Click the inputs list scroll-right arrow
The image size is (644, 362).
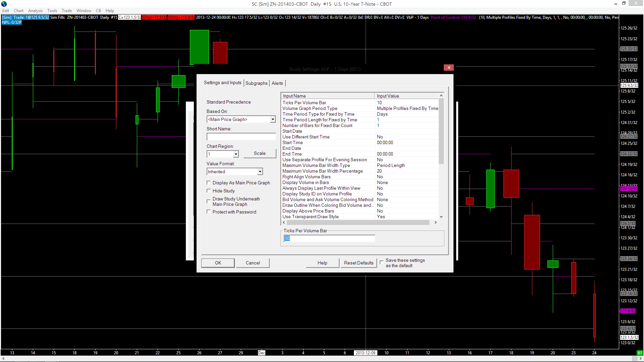click(x=435, y=223)
